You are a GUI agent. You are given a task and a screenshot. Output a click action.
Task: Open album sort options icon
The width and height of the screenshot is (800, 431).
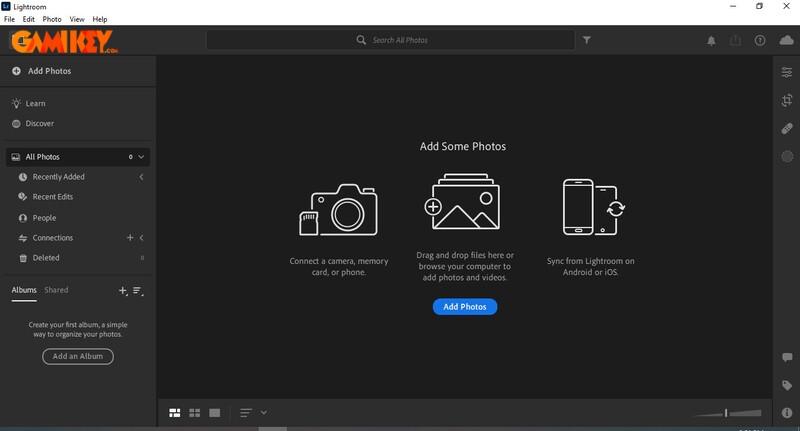[138, 291]
